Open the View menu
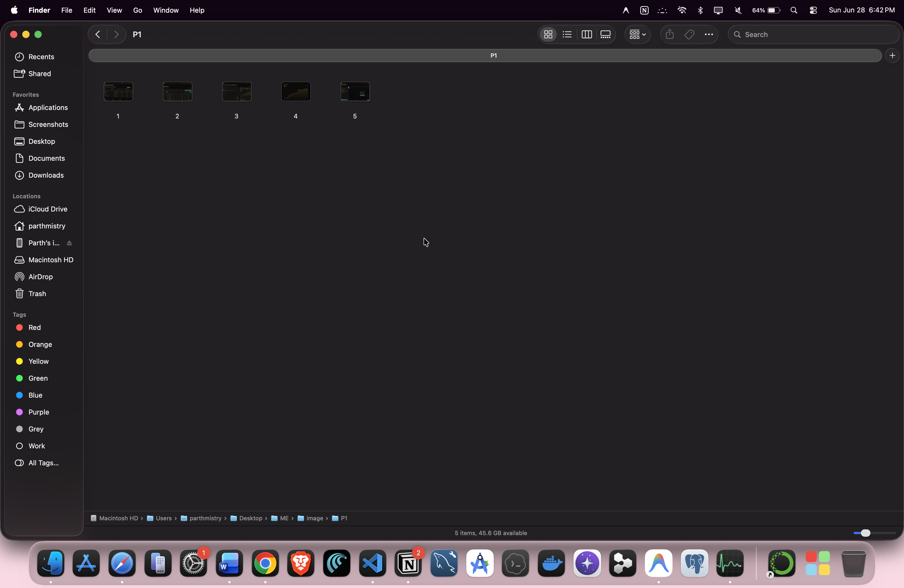Viewport: 904px width, 588px height. 114,10
